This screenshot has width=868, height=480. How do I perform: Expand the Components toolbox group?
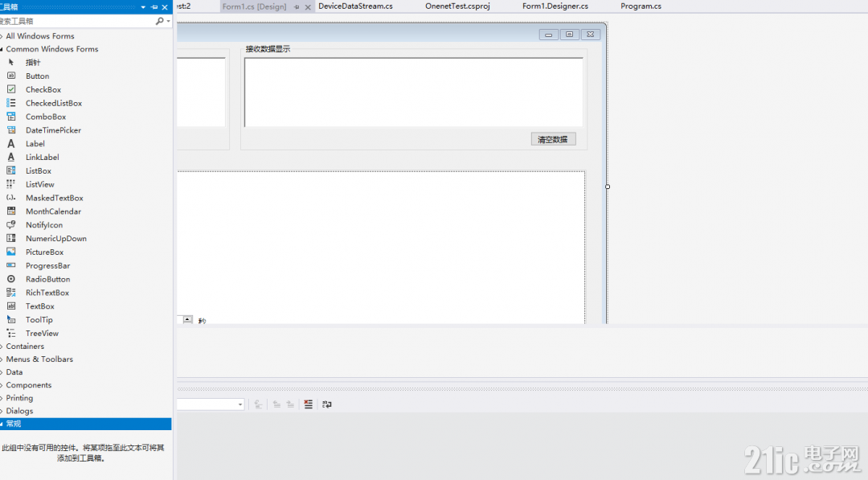pyautogui.click(x=2, y=385)
